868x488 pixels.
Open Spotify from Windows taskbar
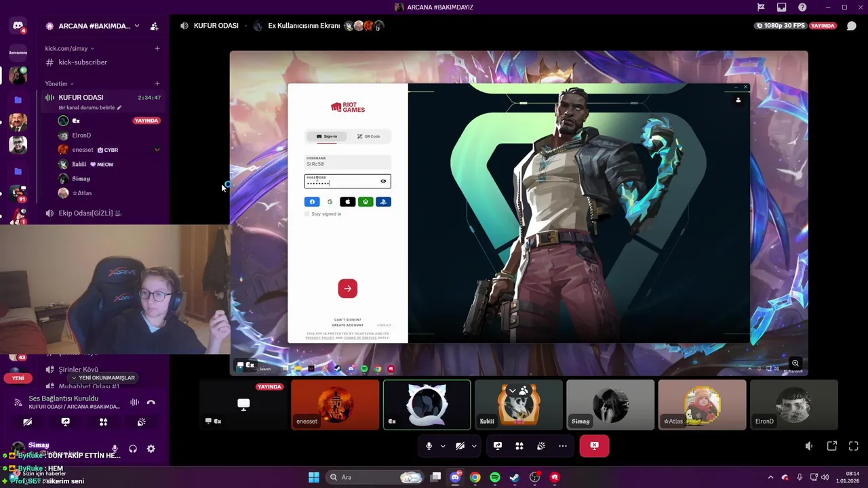[x=495, y=477]
